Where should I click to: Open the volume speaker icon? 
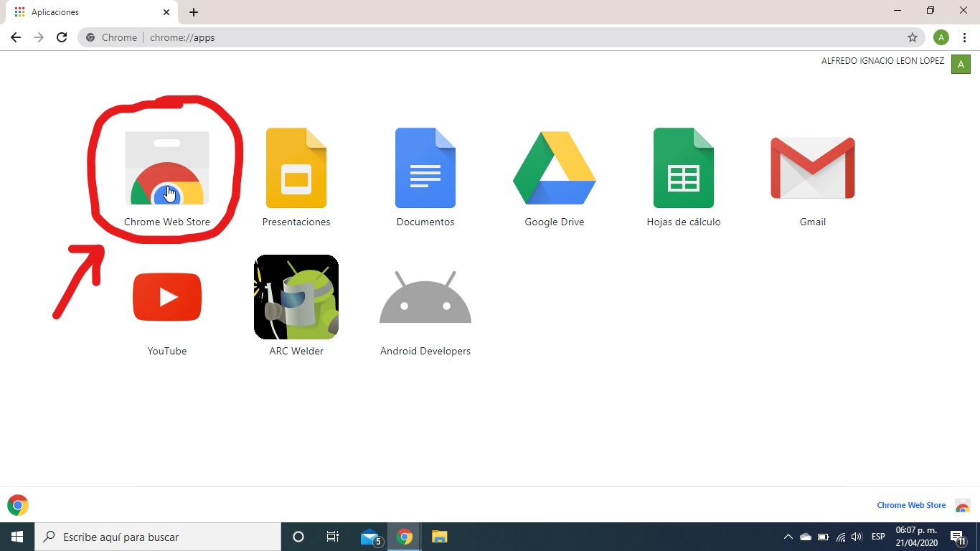click(x=857, y=537)
